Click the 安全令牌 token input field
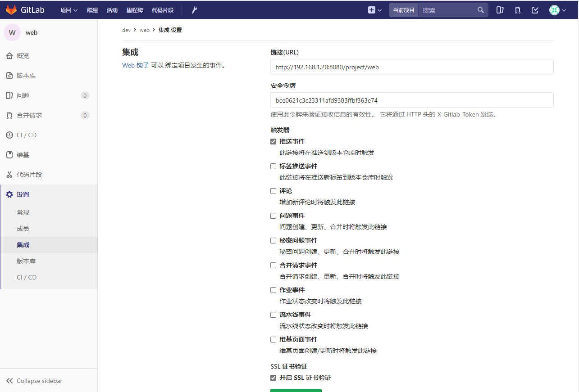Screen dimensions: 579x392 [411, 99]
